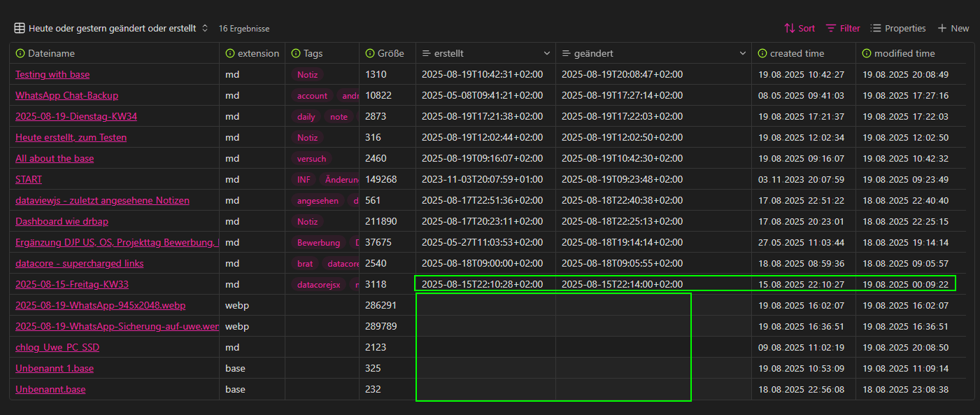Click the icon in the Größe column header
This screenshot has width=980, height=415.
point(369,54)
